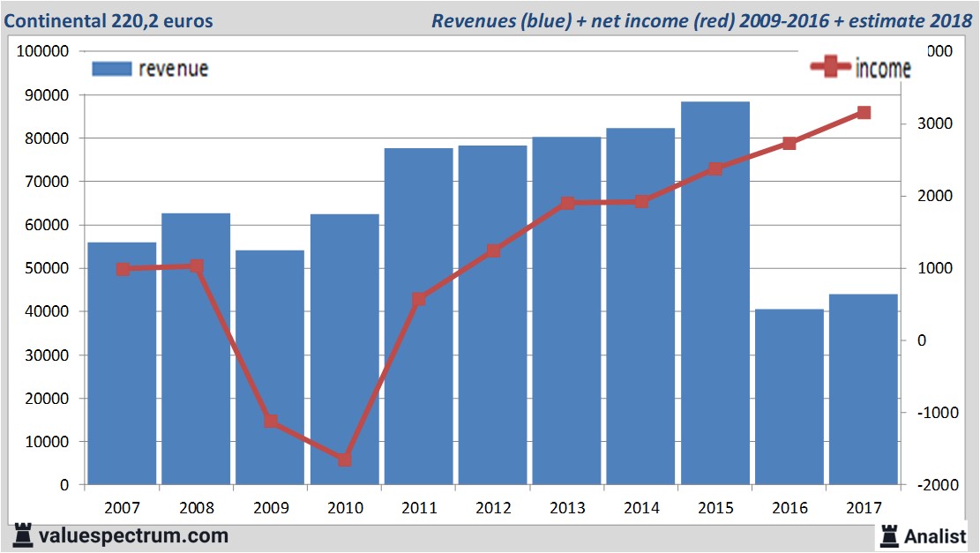Click the Analist chess rook icon

pos(889,536)
